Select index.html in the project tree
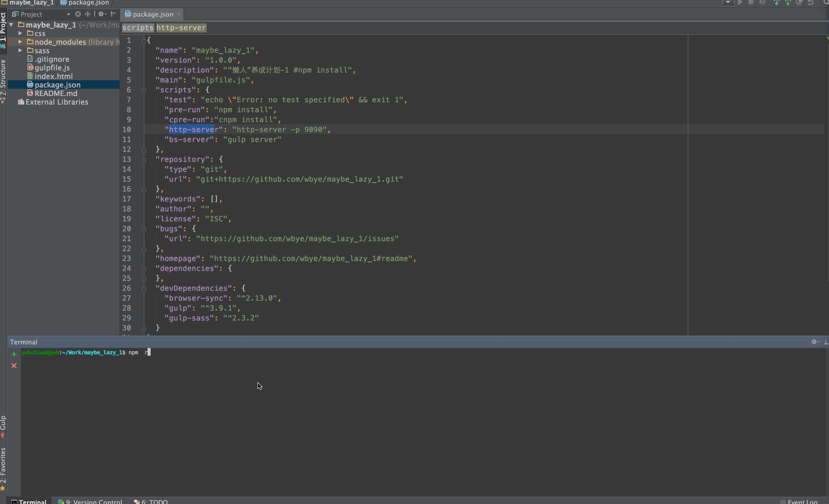The image size is (829, 504). [50, 76]
